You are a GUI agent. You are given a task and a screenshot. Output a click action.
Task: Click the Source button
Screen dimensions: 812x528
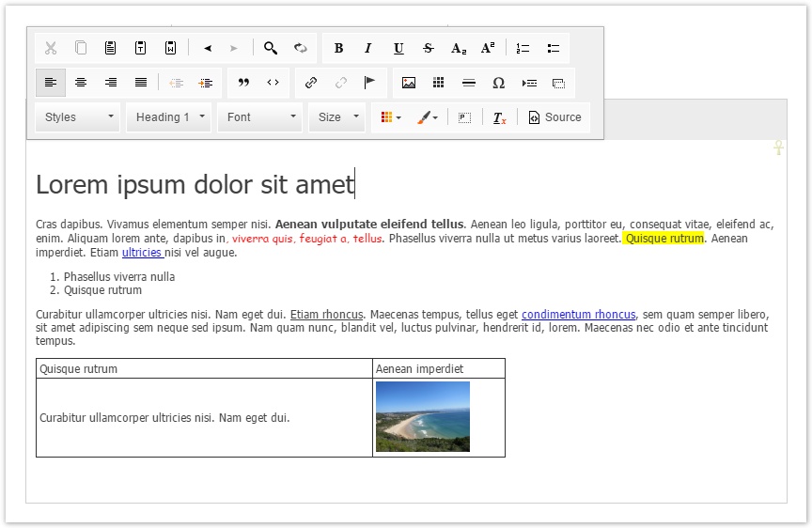[x=554, y=117]
